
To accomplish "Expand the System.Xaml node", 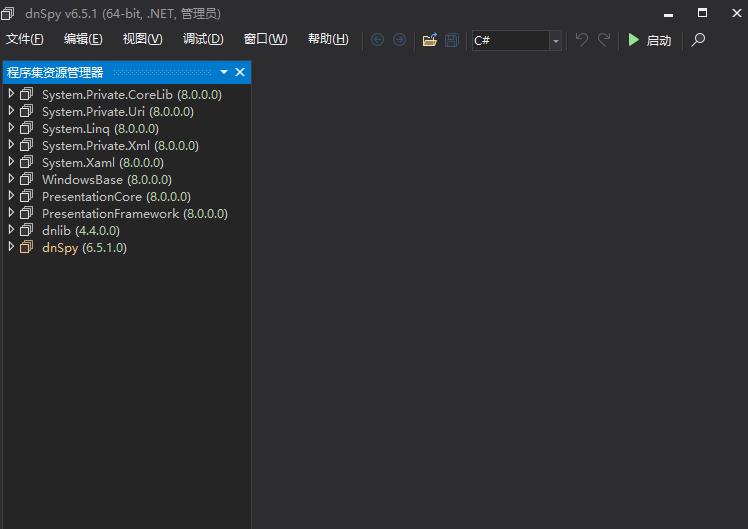I will (x=11, y=162).
